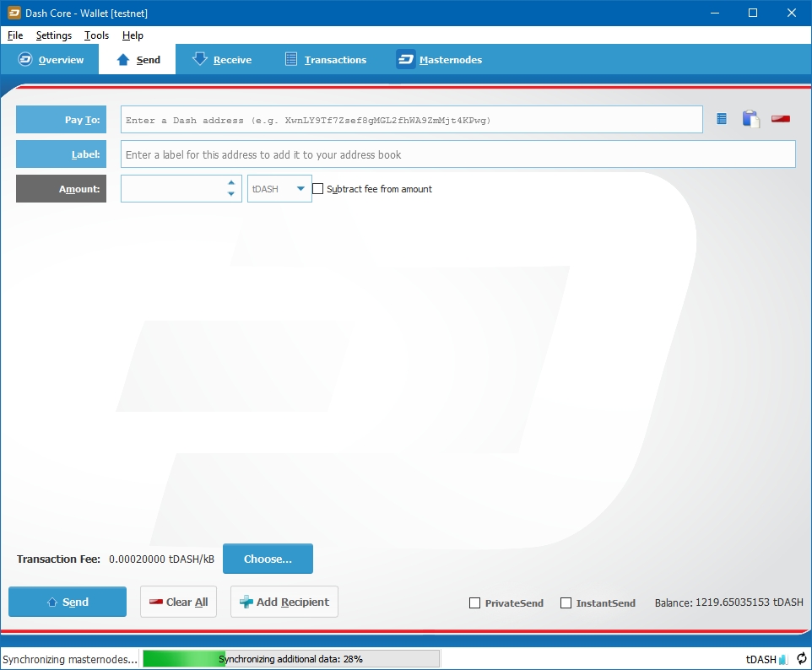
Task: Select the Send tab
Action: pos(138,60)
